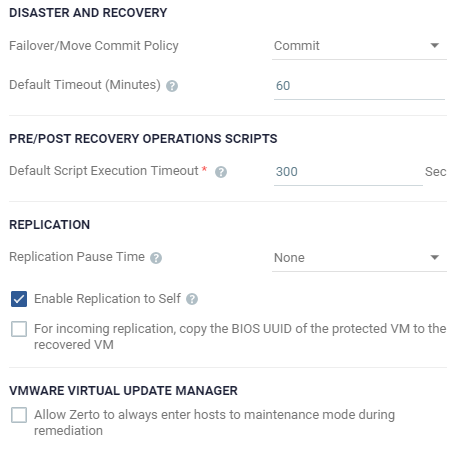The height and width of the screenshot is (466, 460).
Task: Open Failover/Move Commit Policy dropdown
Action: coord(359,46)
